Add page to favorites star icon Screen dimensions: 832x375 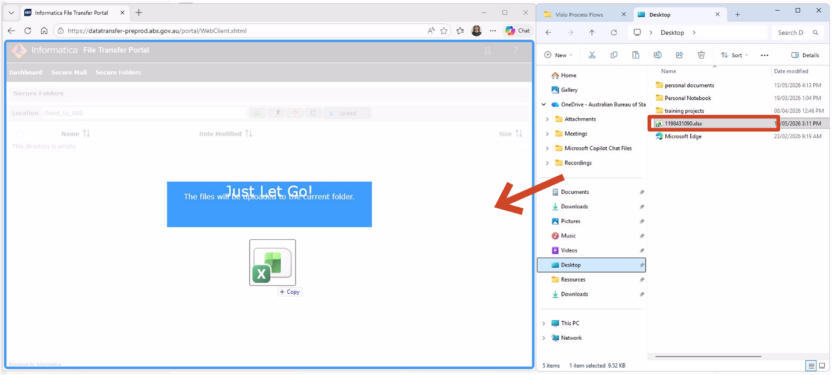point(444,31)
